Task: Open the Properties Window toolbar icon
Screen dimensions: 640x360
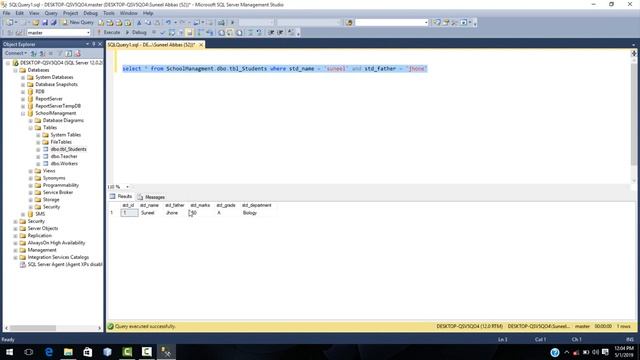Action: 446,22
